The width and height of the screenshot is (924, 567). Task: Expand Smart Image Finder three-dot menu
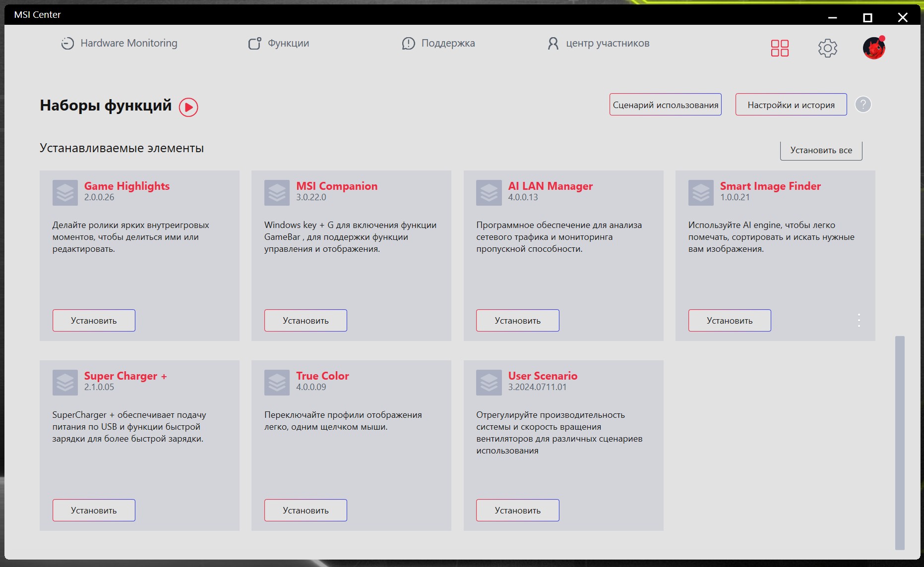(x=859, y=320)
